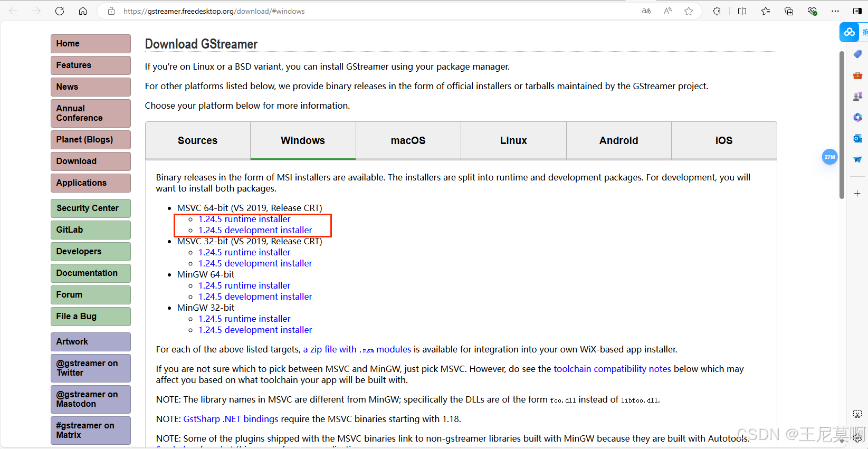868x449 pixels.
Task: Click the read aloud icon in address bar
Action: click(x=667, y=11)
